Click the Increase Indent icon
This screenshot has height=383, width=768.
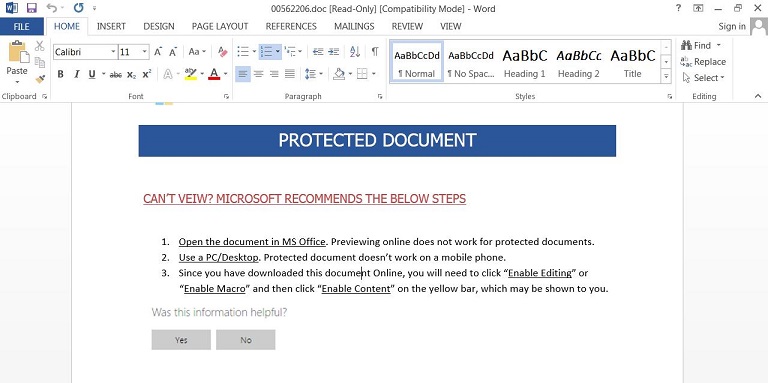[x=334, y=51]
